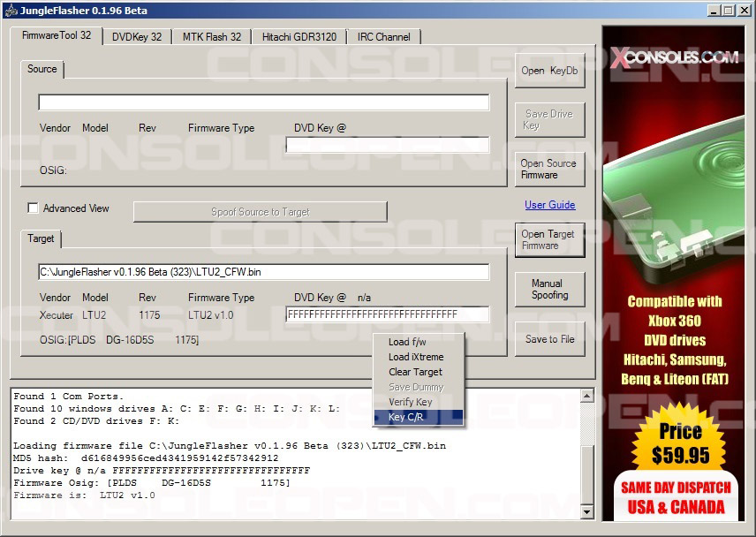Select Verify Key from context menu

click(410, 402)
